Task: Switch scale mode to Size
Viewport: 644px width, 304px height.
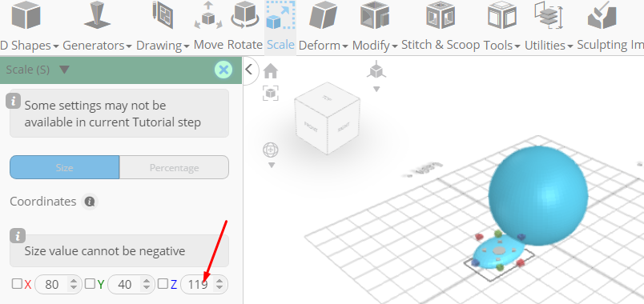Action: (65, 167)
